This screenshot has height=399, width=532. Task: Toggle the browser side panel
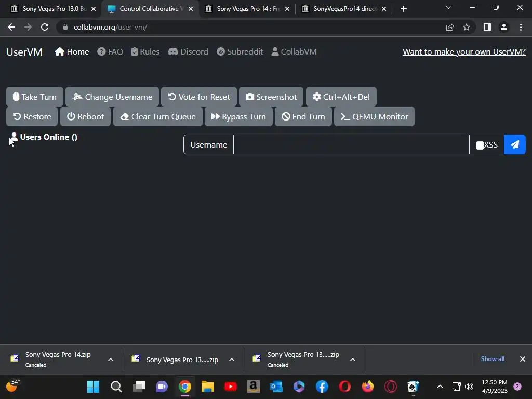[487, 27]
